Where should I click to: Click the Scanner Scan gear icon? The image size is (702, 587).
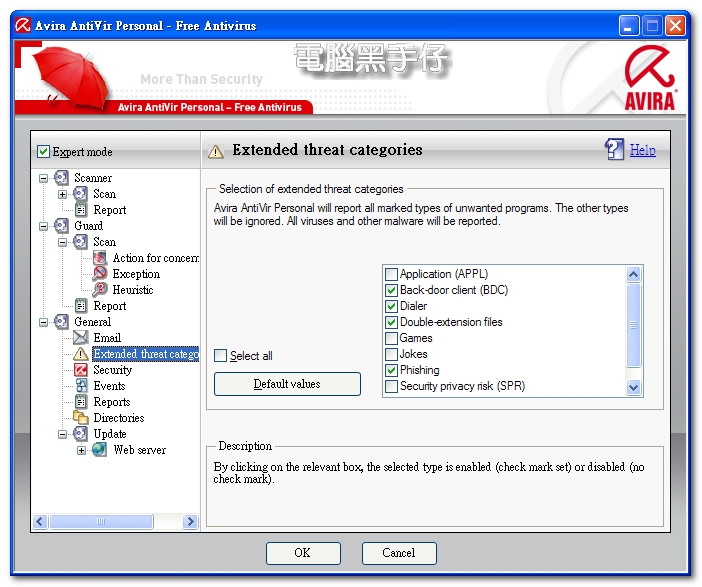tap(80, 194)
